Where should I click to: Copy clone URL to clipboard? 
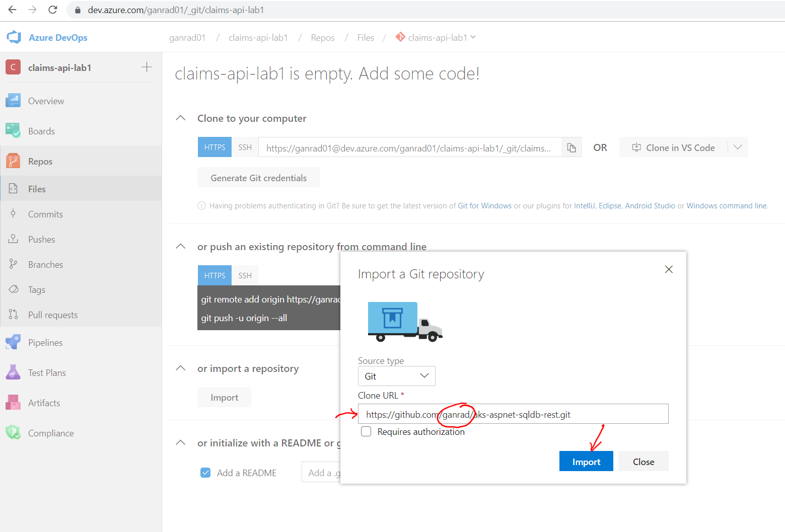[572, 147]
